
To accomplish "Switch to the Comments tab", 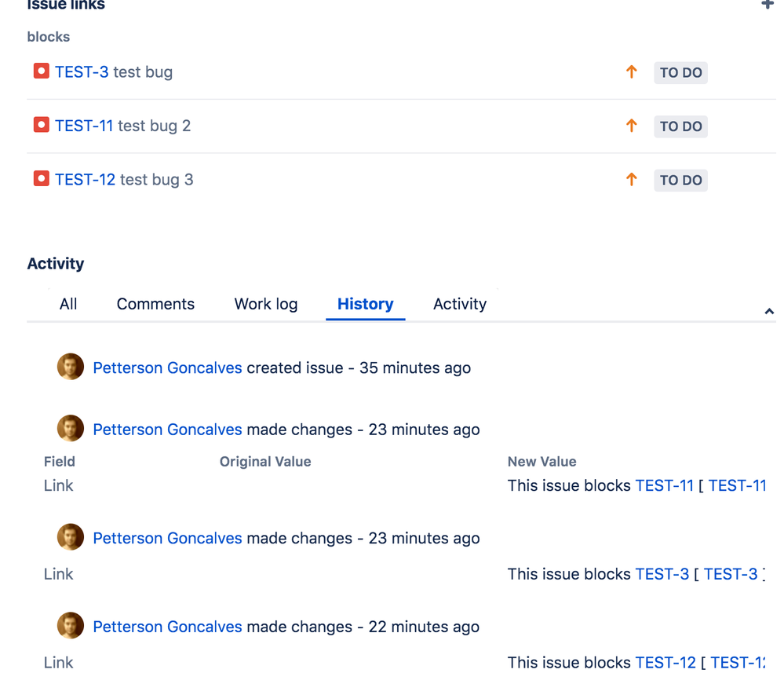I will 155,304.
